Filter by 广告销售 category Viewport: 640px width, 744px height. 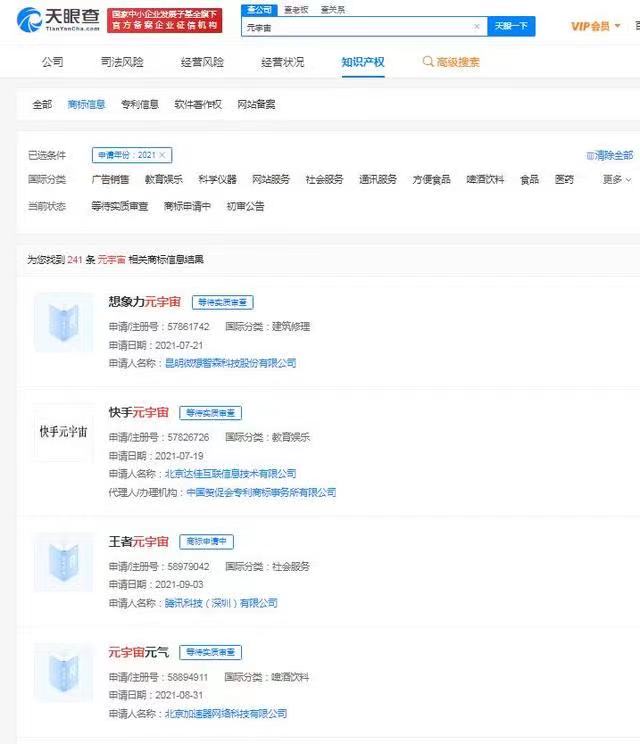coord(111,179)
